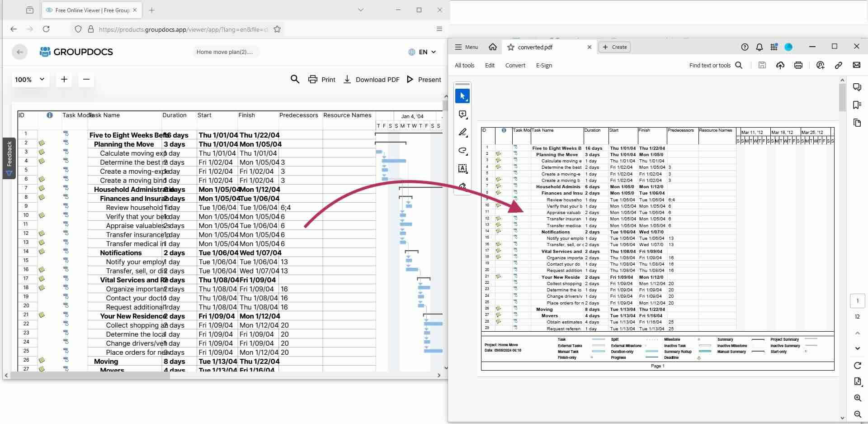Viewport: 868px width, 424px height.
Task: Star the converted.pdf document
Action: click(x=510, y=47)
